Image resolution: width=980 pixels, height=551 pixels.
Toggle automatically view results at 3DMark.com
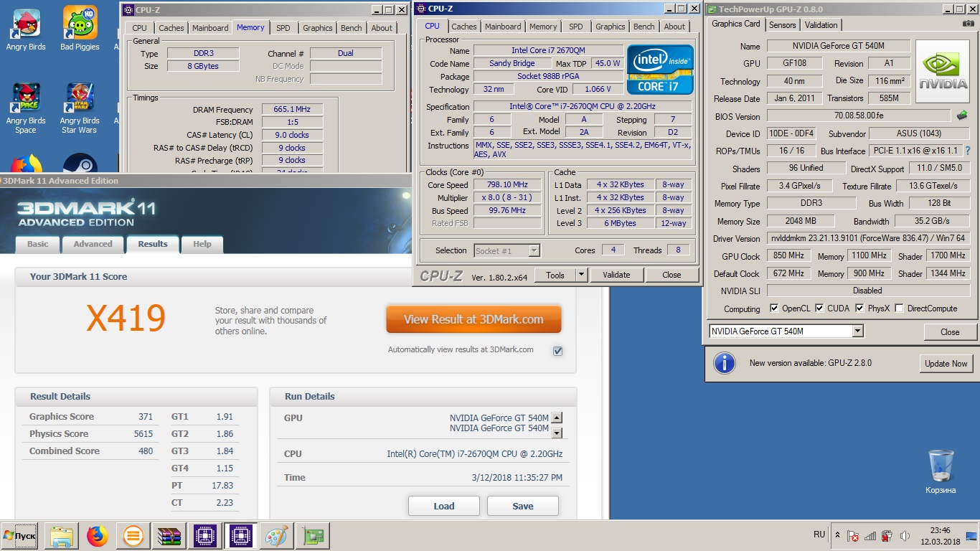tap(558, 351)
